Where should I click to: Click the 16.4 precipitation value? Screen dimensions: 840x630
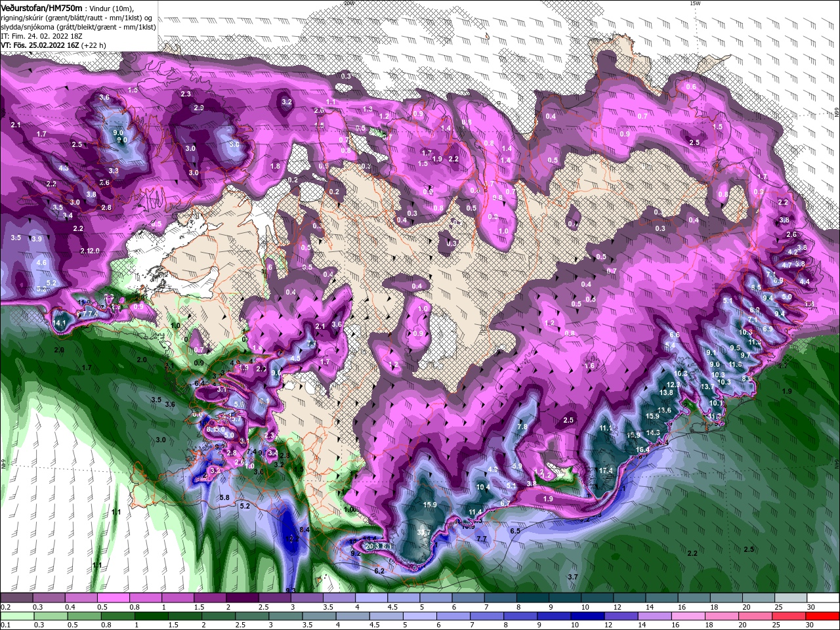[642, 450]
